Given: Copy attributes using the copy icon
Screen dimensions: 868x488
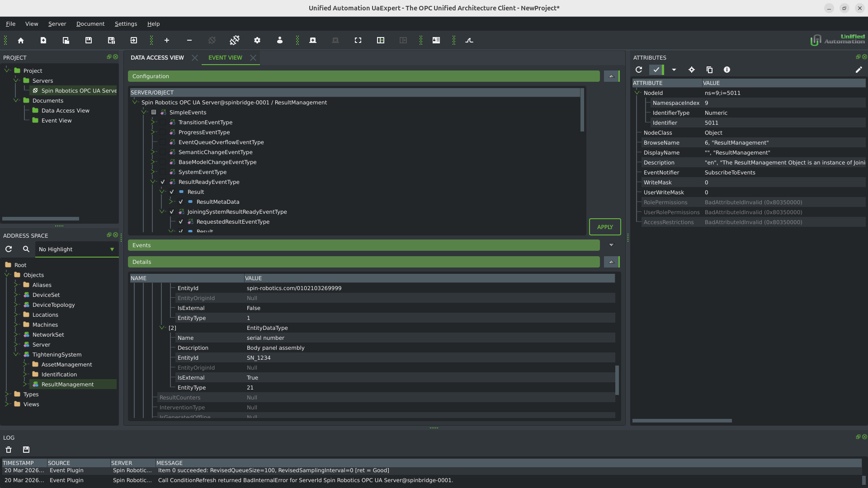Looking at the screenshot, I should (709, 70).
